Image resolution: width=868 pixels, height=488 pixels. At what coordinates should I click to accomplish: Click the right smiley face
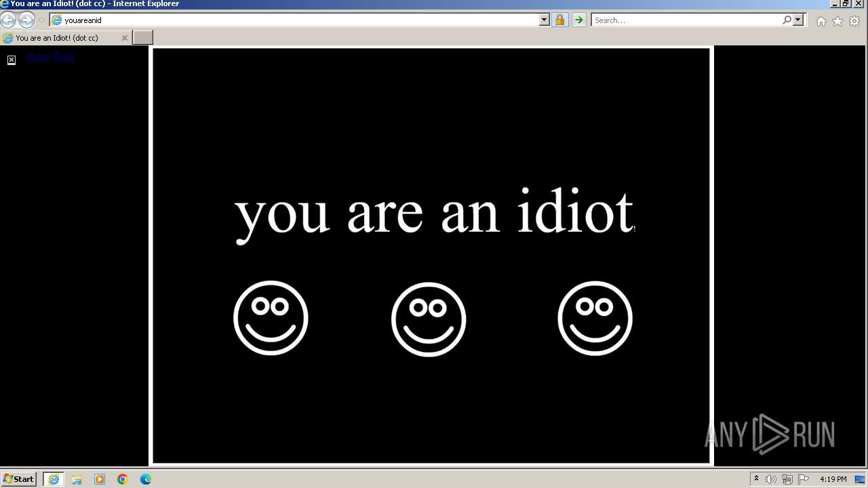point(595,318)
